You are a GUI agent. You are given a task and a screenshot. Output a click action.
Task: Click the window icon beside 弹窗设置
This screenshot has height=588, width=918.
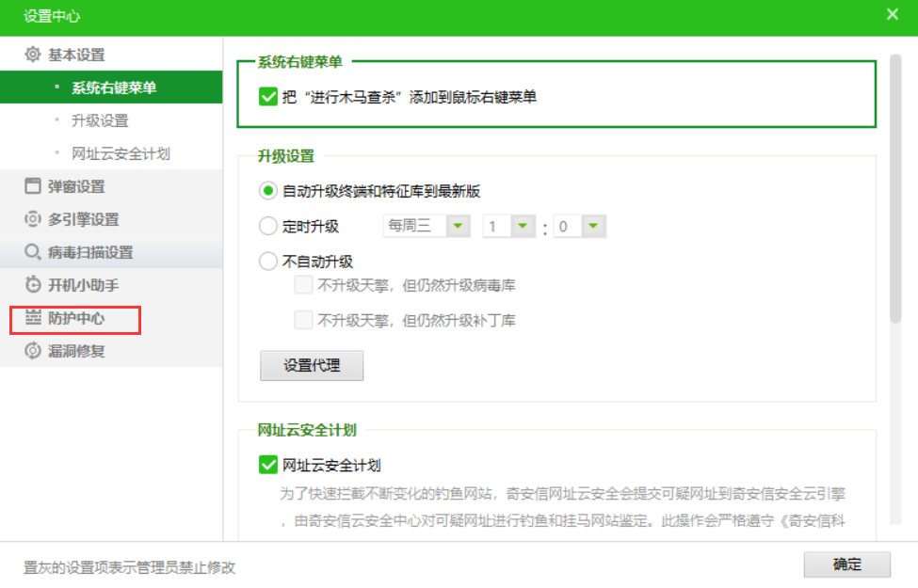pos(33,186)
